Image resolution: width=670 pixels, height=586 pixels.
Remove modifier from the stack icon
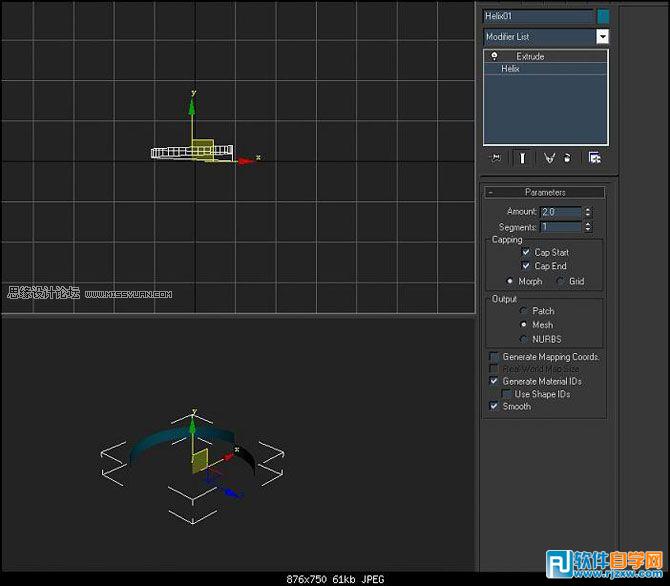click(567, 158)
